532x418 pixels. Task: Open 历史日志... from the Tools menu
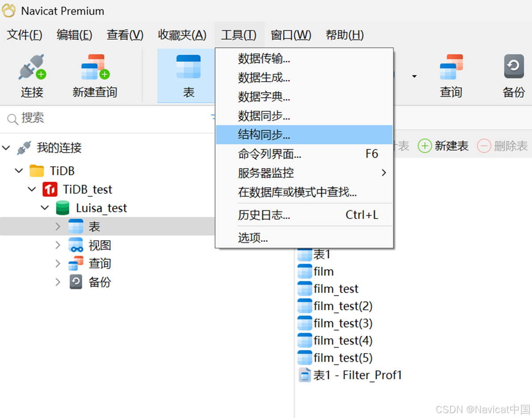[304, 215]
